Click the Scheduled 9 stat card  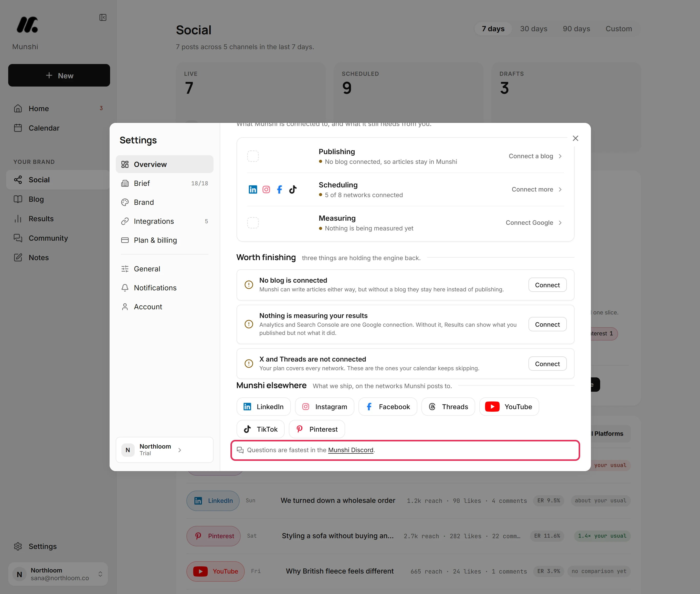click(408, 93)
